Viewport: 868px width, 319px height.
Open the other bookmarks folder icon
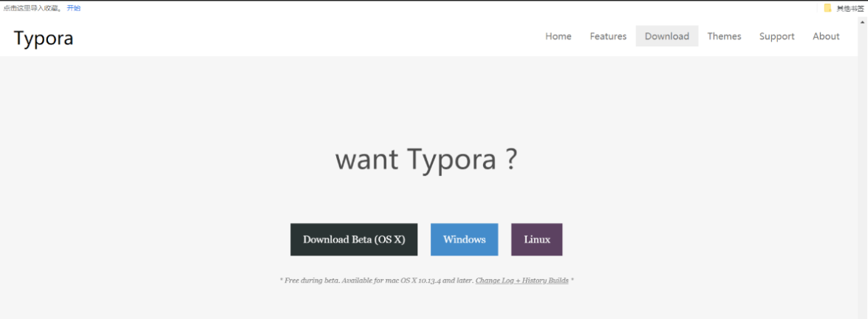click(827, 7)
